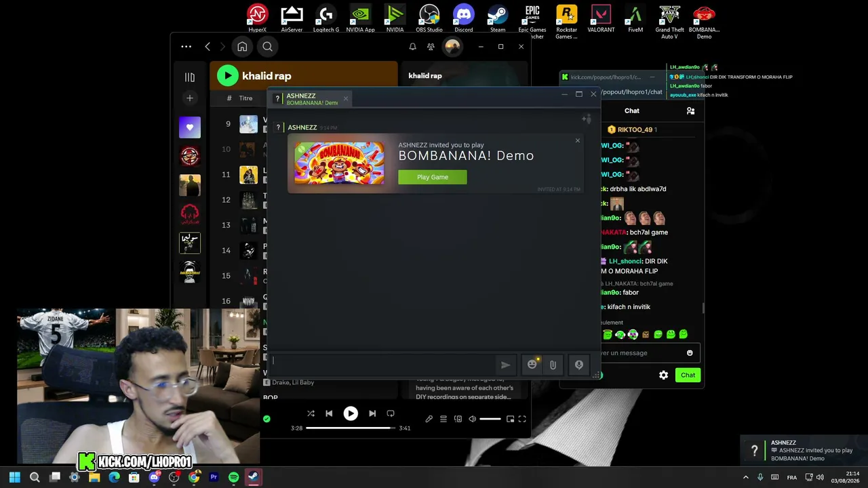The width and height of the screenshot is (868, 488).
Task: Go to Spotify Home
Action: 242,47
